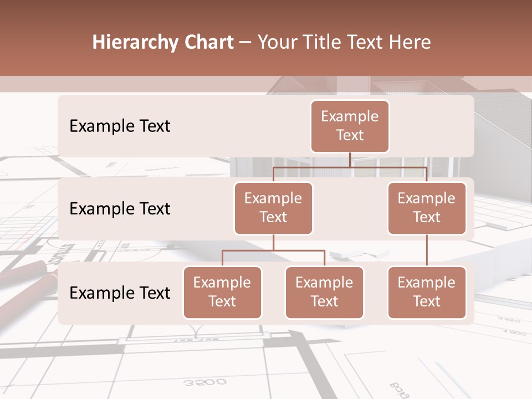Select the right second-level Example Text box

pyautogui.click(x=427, y=208)
